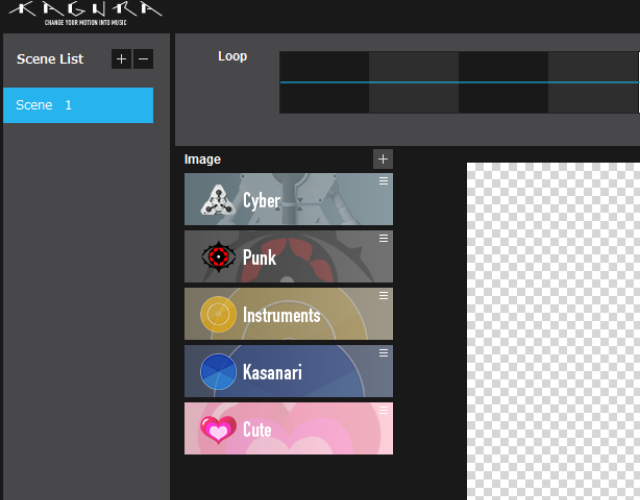Click the Cyber triangle icon
The width and height of the screenshot is (640, 500).
point(218,200)
